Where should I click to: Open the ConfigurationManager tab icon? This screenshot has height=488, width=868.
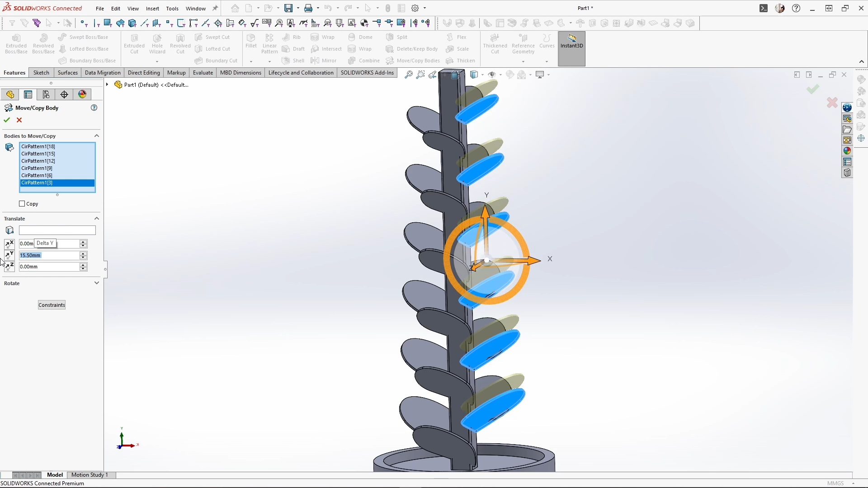click(46, 94)
